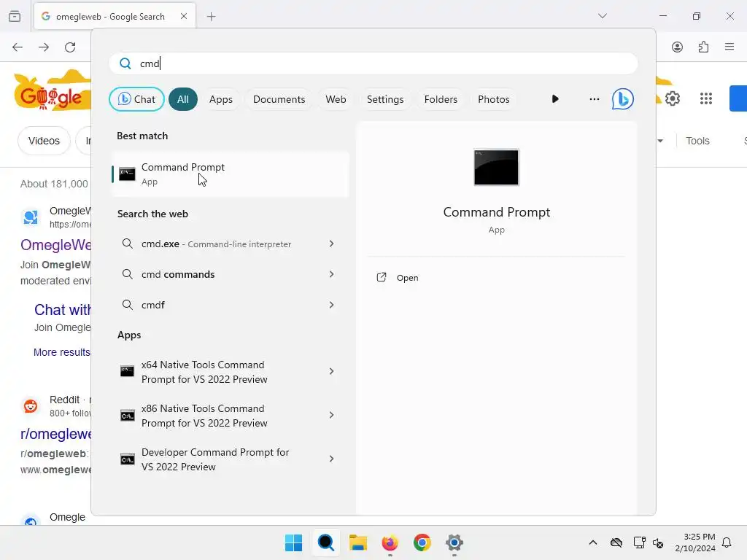The width and height of the screenshot is (747, 560).
Task: Switch to the Photos filter
Action: point(494,99)
